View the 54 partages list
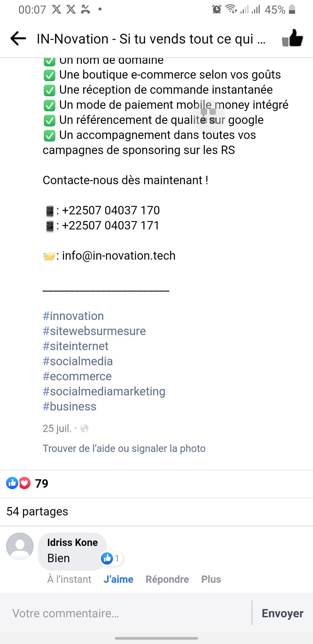 (x=37, y=512)
